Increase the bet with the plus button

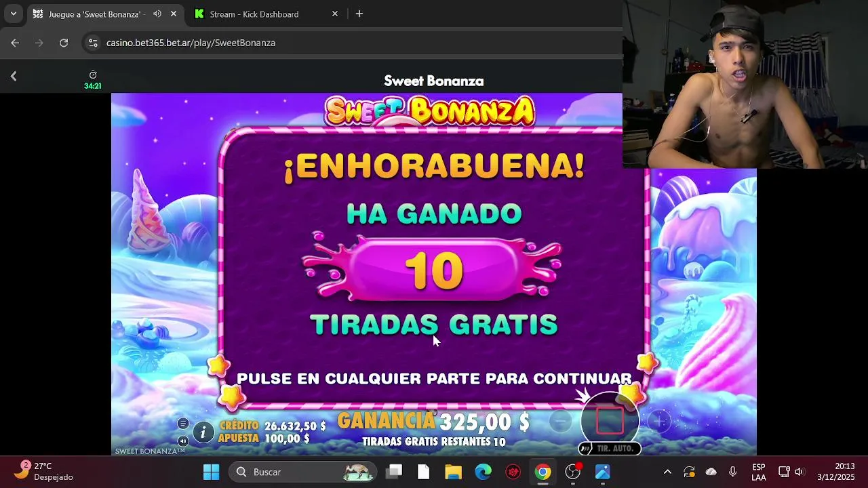click(x=659, y=422)
